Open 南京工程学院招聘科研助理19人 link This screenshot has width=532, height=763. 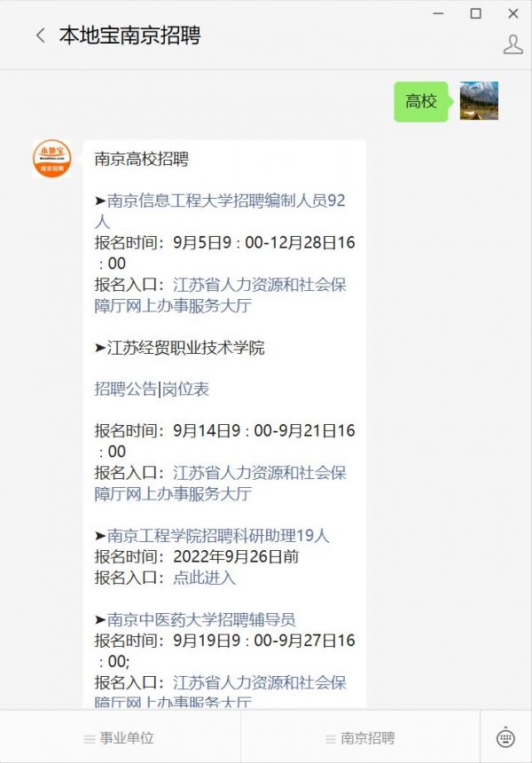pos(218,535)
